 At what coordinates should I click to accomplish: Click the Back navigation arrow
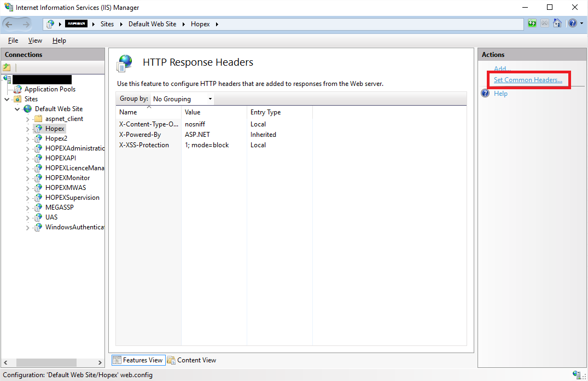[x=9, y=24]
